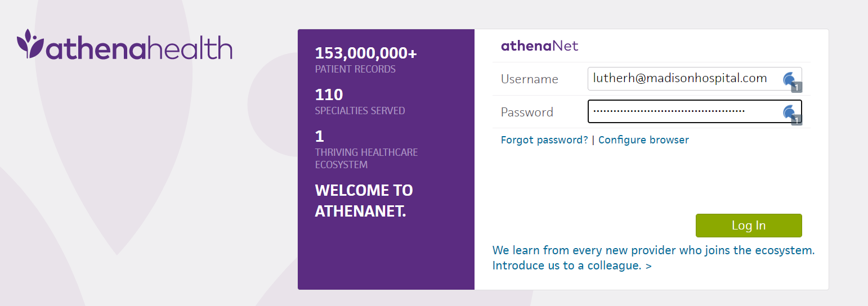This screenshot has height=306, width=868.
Task: Click the athenaNet heading above the form
Action: (x=539, y=46)
